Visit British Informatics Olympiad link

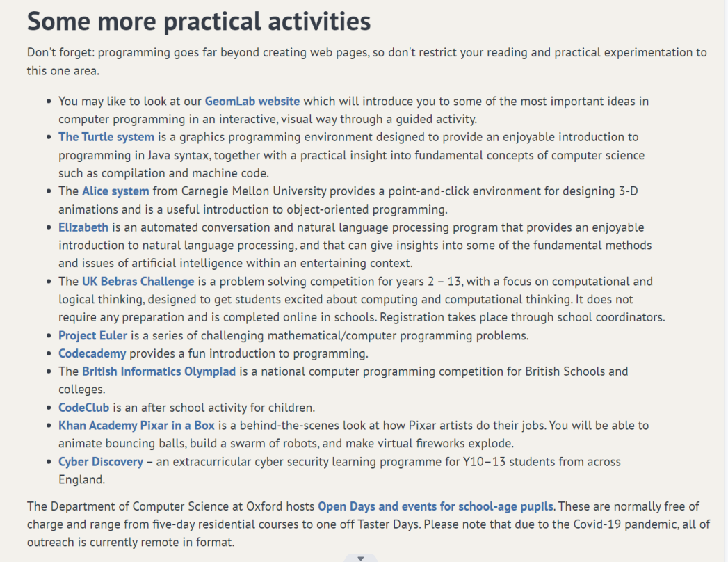click(x=159, y=371)
